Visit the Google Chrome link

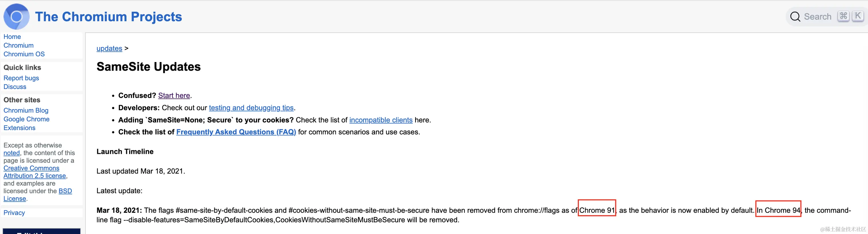26,119
